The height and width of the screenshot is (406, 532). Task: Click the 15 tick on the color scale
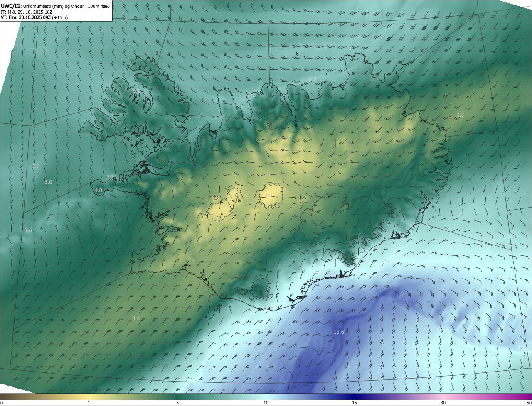pyautogui.click(x=355, y=403)
